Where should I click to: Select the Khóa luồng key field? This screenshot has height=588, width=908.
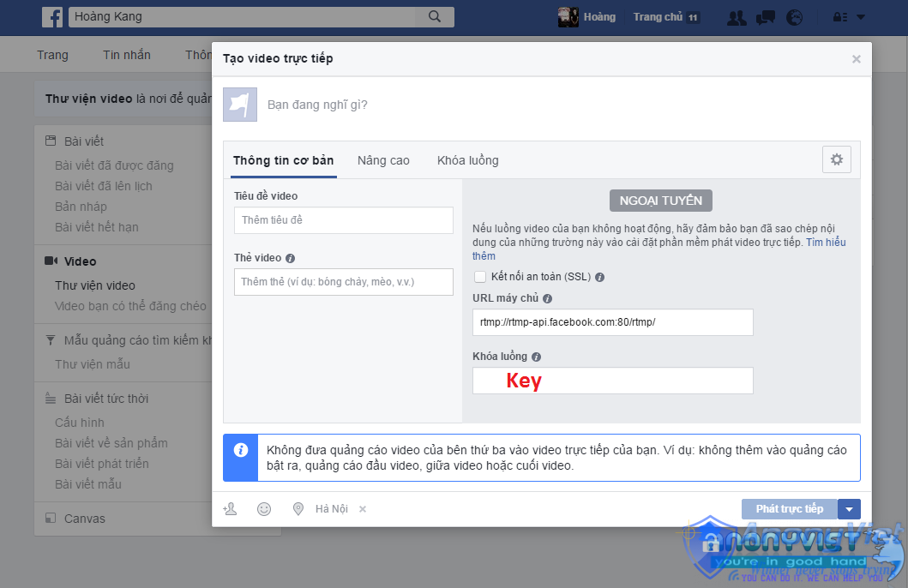(613, 381)
